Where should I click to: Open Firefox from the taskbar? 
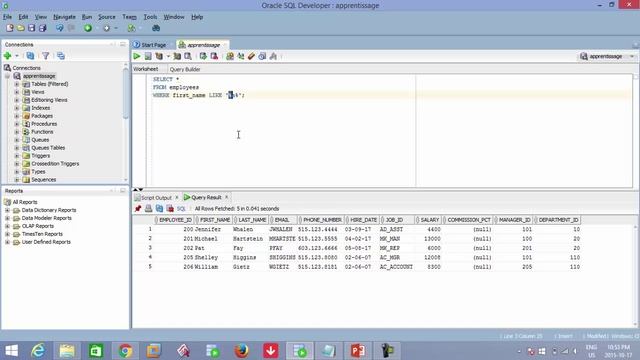tap(241, 351)
